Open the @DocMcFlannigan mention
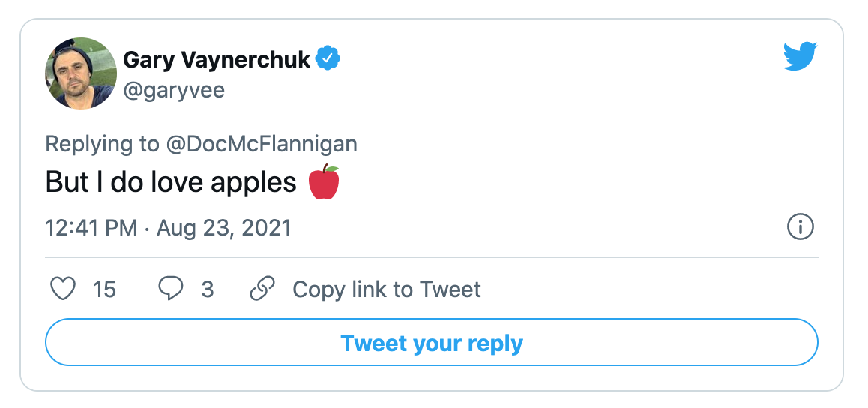The width and height of the screenshot is (868, 408). pos(262,144)
